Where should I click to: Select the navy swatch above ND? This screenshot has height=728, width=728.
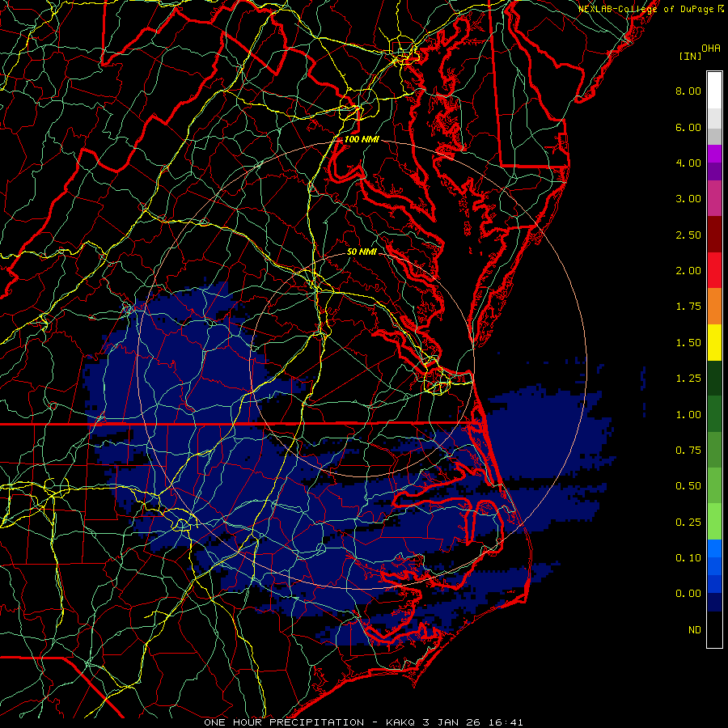(714, 603)
